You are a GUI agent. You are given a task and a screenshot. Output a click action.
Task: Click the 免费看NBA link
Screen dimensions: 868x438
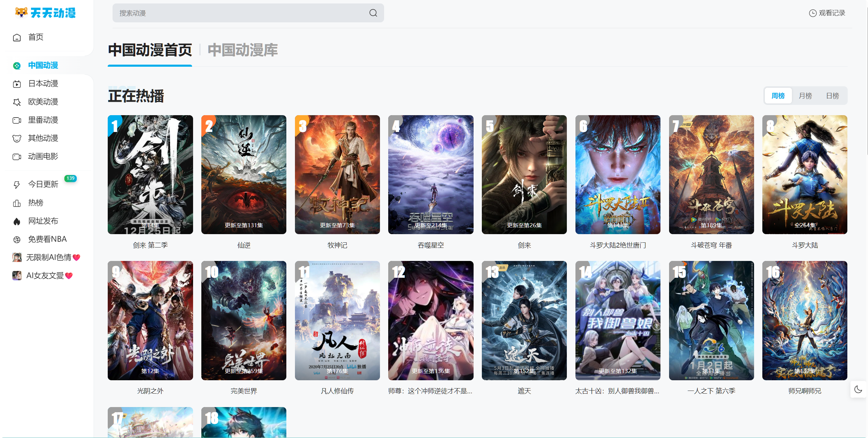click(47, 239)
